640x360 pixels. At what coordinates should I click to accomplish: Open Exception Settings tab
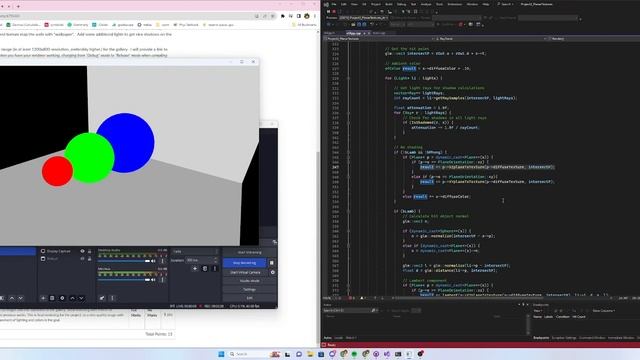pyautogui.click(x=564, y=338)
